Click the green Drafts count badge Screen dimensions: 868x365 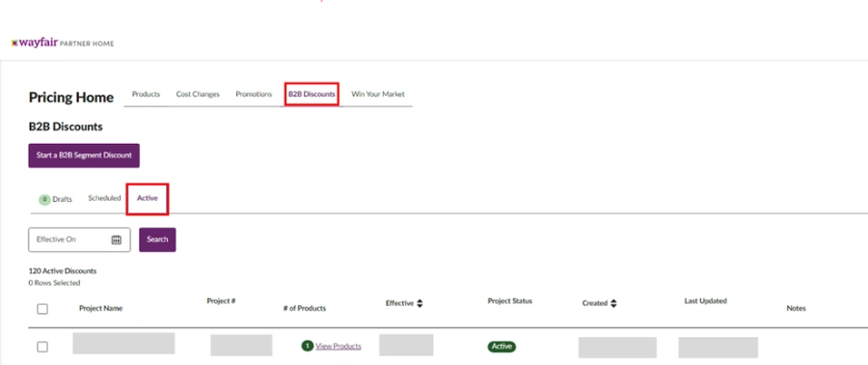[44, 199]
